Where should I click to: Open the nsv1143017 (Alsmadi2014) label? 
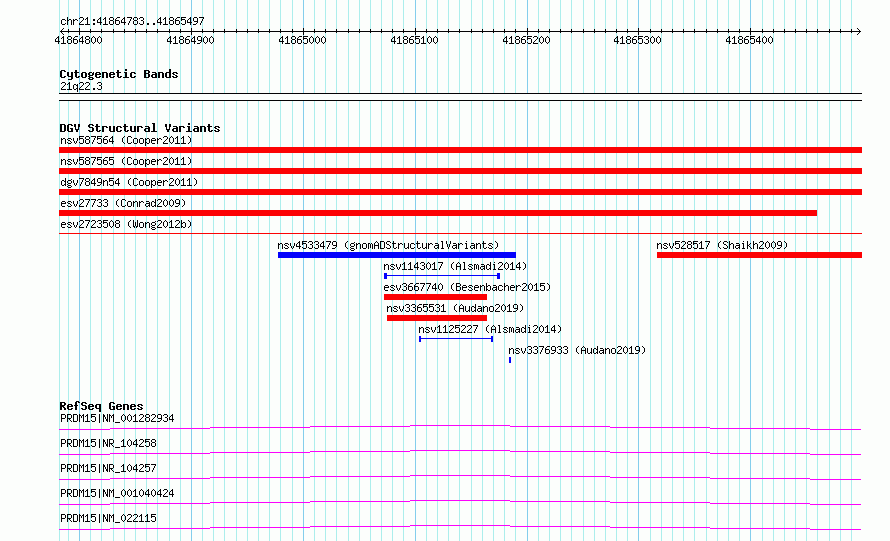(x=455, y=266)
